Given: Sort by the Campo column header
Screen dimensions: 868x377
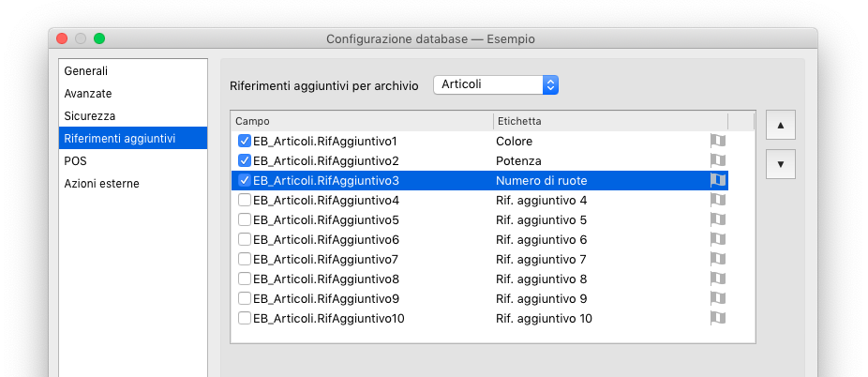Looking at the screenshot, I should click(x=362, y=121).
